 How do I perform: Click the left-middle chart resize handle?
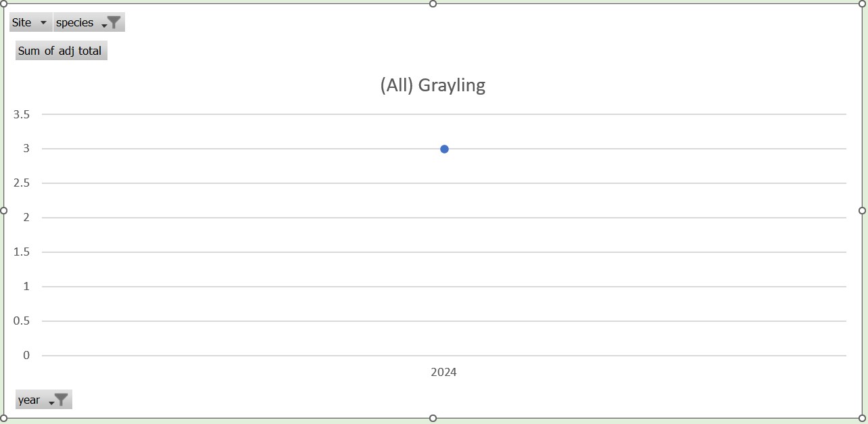coord(3,210)
